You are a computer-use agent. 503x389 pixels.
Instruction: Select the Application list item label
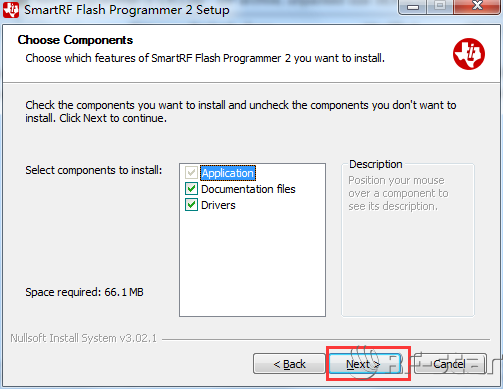(228, 173)
